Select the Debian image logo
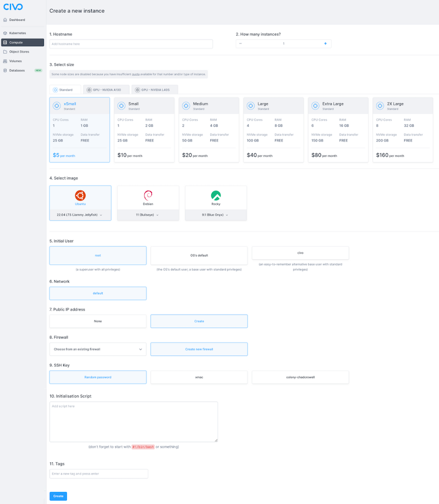The width and height of the screenshot is (439, 504). tap(148, 195)
